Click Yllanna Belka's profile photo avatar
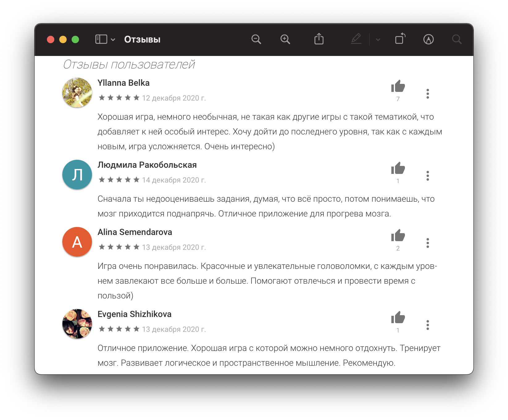Image resolution: width=508 pixels, height=420 pixels. pos(77,93)
